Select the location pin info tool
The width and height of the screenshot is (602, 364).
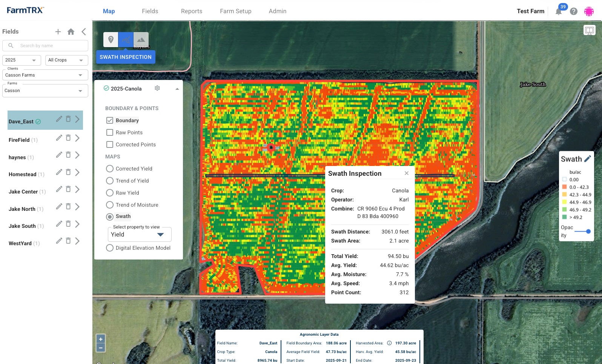coord(111,40)
